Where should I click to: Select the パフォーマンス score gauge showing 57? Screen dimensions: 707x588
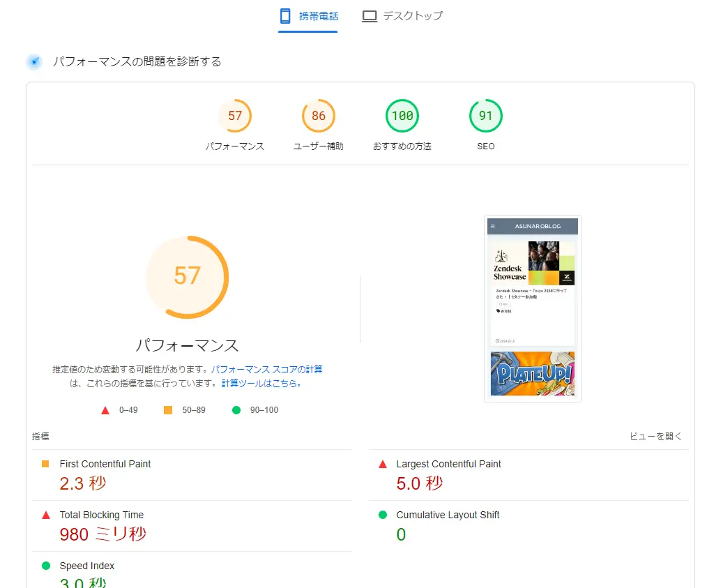click(x=235, y=116)
